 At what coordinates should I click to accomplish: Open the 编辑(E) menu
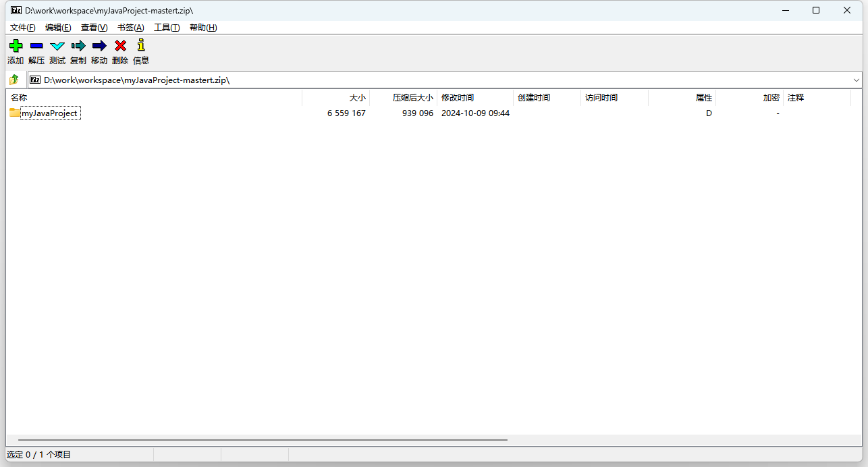58,28
